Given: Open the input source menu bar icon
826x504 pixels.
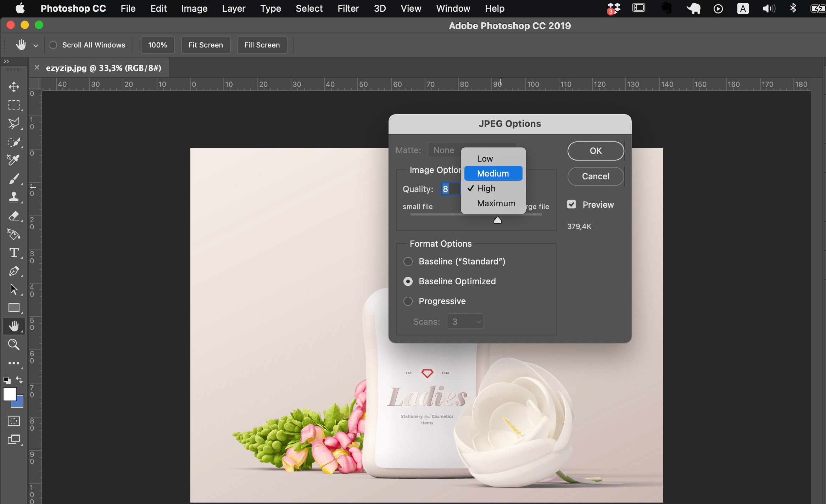Looking at the screenshot, I should coord(743,9).
